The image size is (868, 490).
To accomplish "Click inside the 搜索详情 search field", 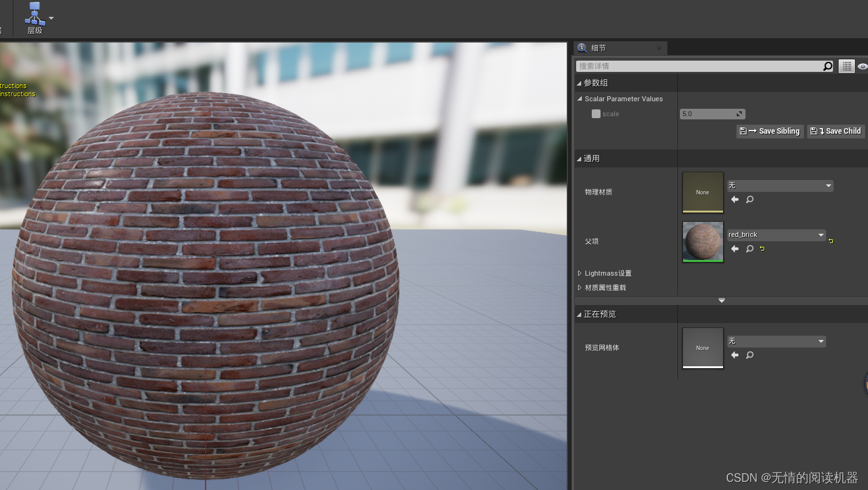I will pyautogui.click(x=687, y=66).
